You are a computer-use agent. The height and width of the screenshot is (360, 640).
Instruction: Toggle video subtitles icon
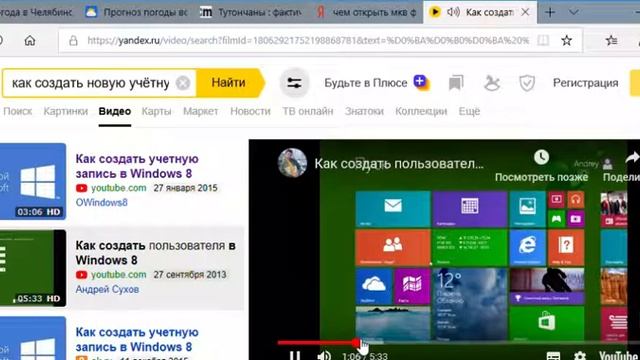[x=553, y=356]
